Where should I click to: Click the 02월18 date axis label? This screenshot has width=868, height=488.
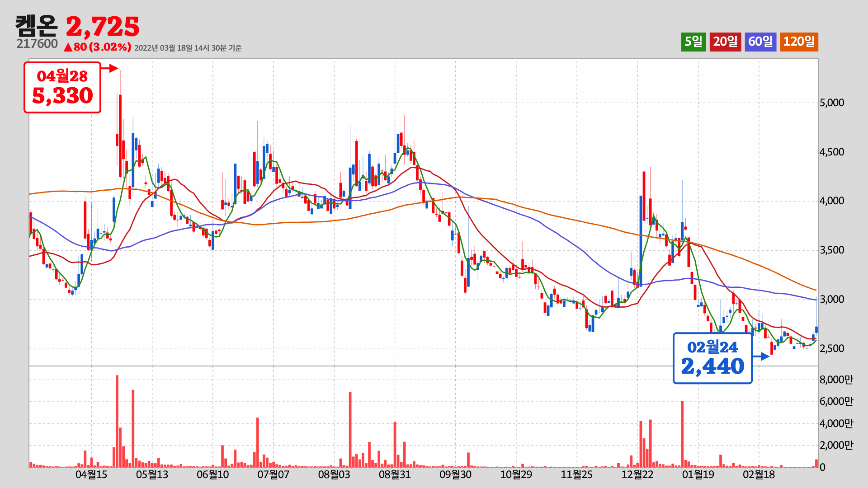[x=759, y=475]
